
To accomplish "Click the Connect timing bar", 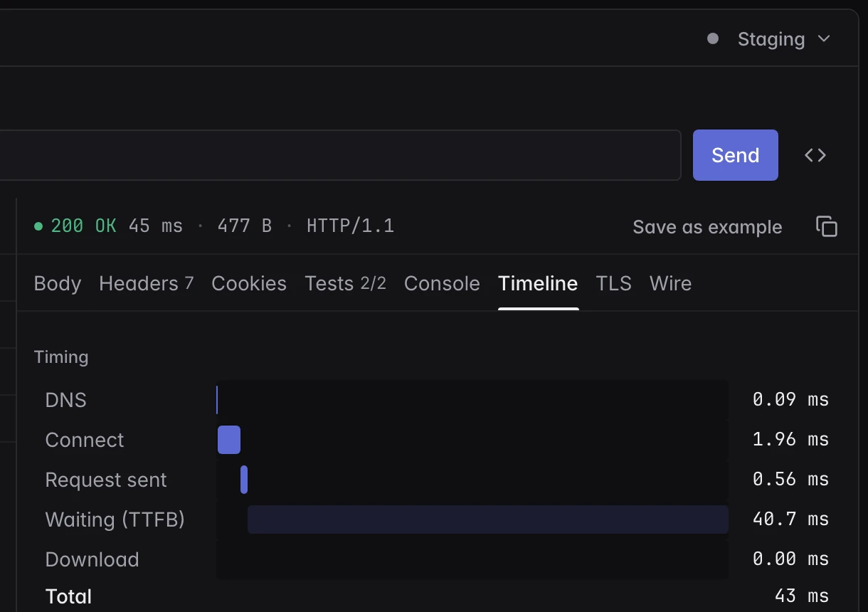I will coord(229,440).
